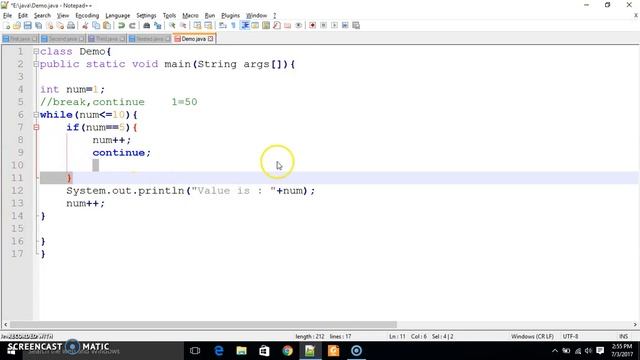Click the horizontal scrollbar thumb
The width and height of the screenshot is (640, 360).
pyautogui.click(x=203, y=324)
